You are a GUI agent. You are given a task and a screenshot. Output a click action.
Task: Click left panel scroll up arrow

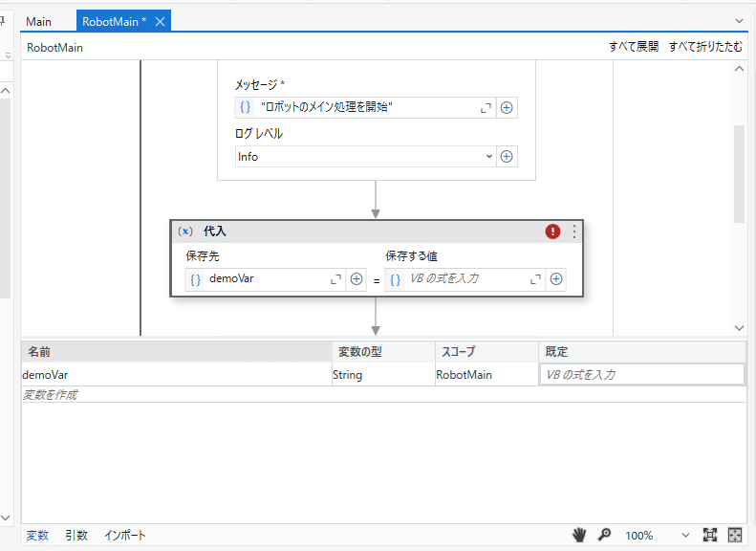tap(6, 90)
